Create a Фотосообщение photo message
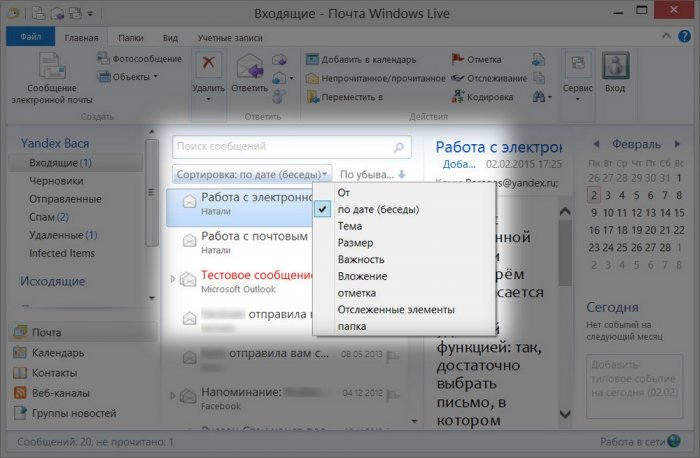 [139, 58]
